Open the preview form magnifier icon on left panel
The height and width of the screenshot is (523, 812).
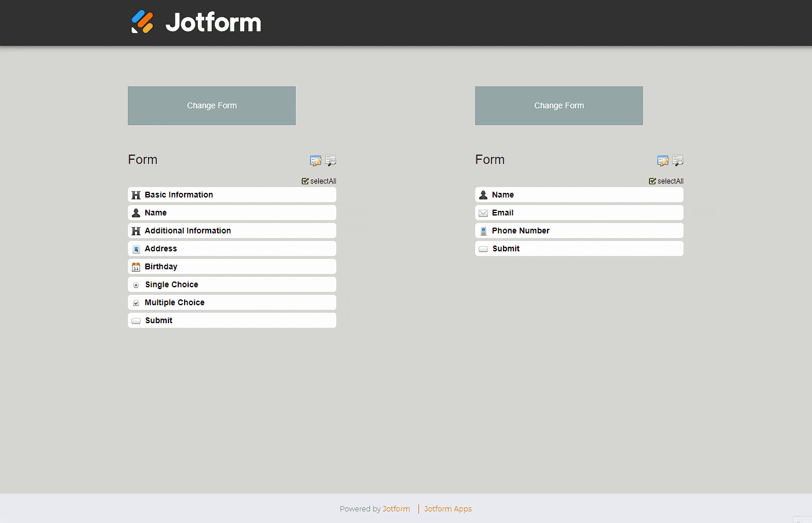point(330,160)
